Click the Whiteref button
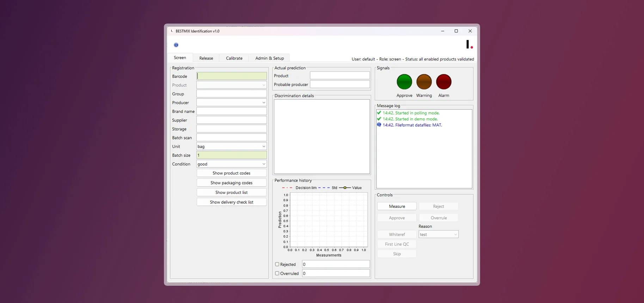Image resolution: width=644 pixels, height=303 pixels. [397, 234]
